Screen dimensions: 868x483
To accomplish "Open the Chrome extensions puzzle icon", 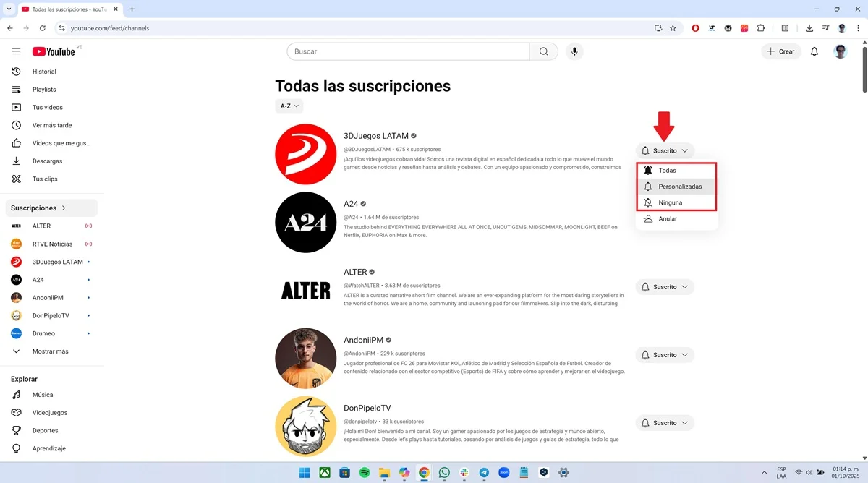I will (x=761, y=28).
